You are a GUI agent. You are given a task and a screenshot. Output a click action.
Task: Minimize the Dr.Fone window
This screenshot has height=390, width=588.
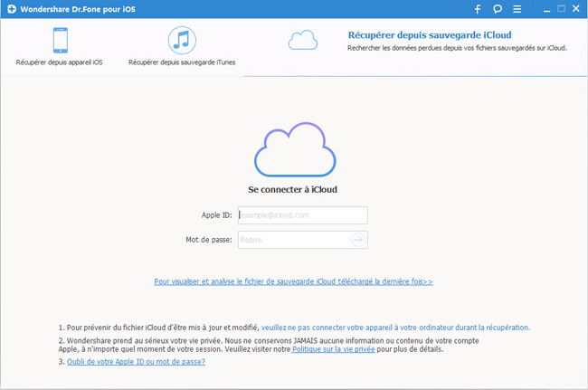click(541, 9)
